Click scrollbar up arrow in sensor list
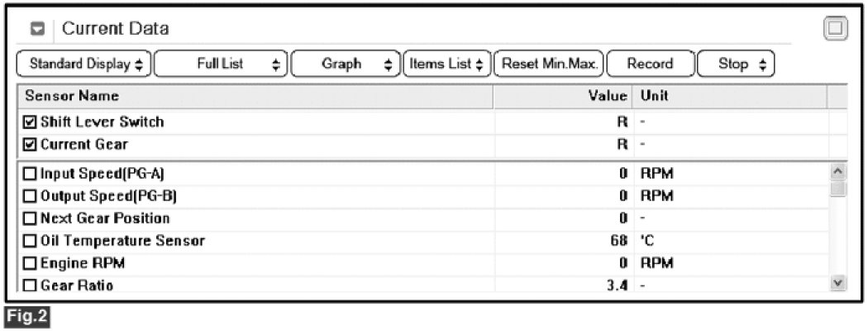Viewport: 868px width, 331px height. click(837, 173)
